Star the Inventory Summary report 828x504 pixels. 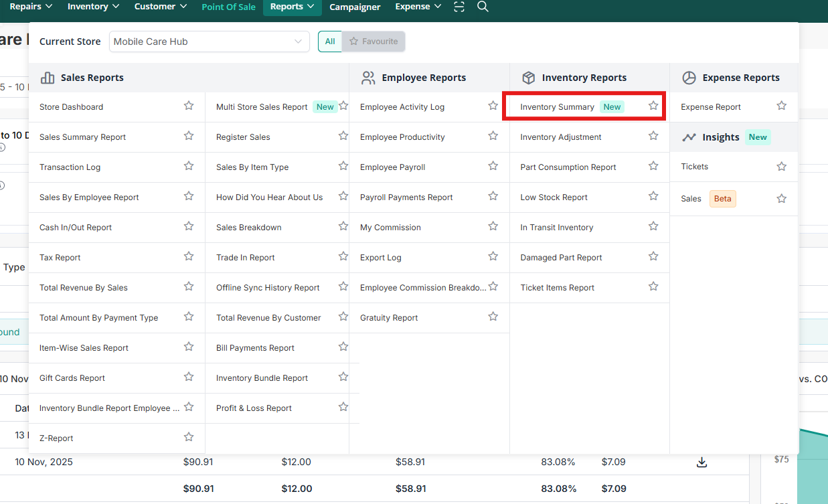pyautogui.click(x=653, y=106)
